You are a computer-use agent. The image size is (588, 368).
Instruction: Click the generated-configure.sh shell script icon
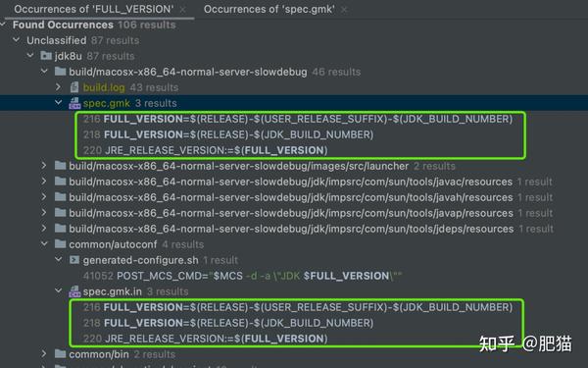(x=74, y=259)
